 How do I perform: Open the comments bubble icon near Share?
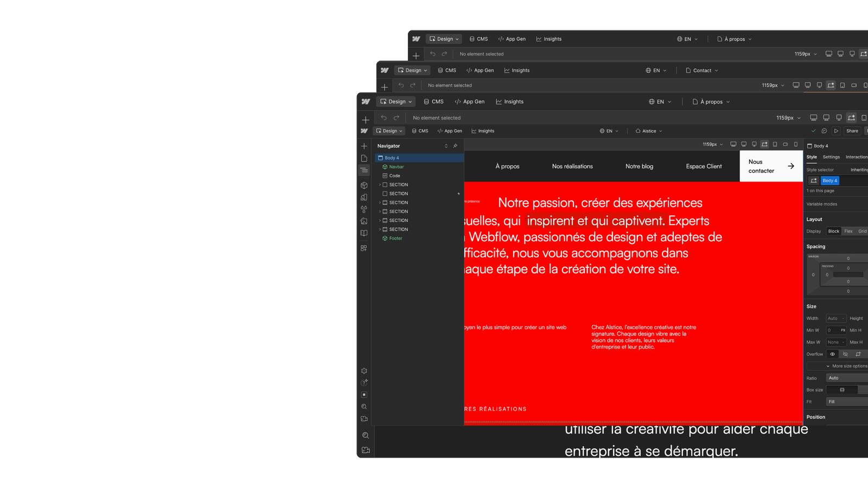click(x=824, y=131)
